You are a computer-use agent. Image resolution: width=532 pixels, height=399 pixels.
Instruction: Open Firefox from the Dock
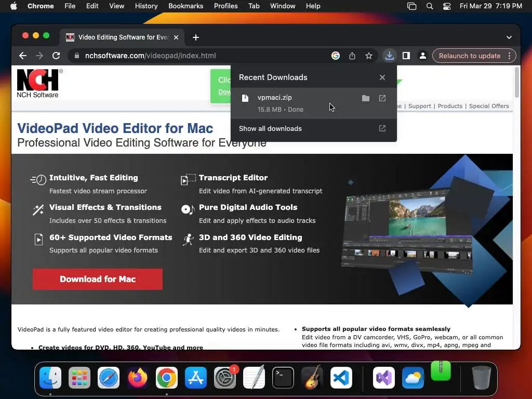click(x=137, y=378)
